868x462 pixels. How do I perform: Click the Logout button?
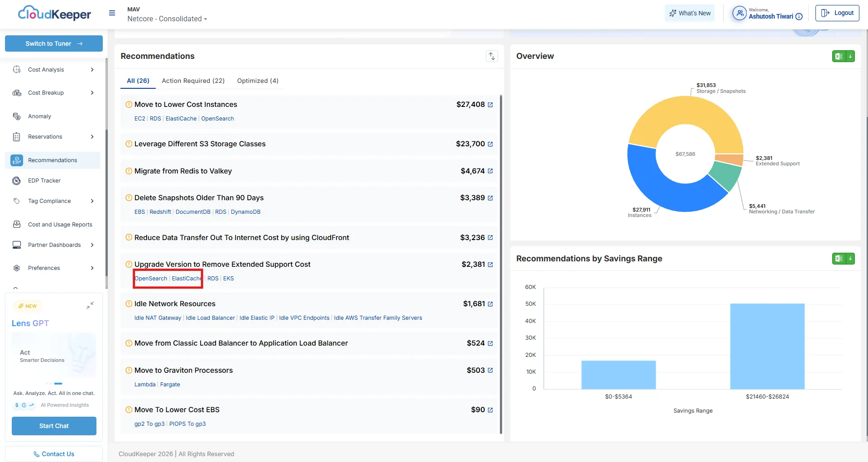click(837, 13)
